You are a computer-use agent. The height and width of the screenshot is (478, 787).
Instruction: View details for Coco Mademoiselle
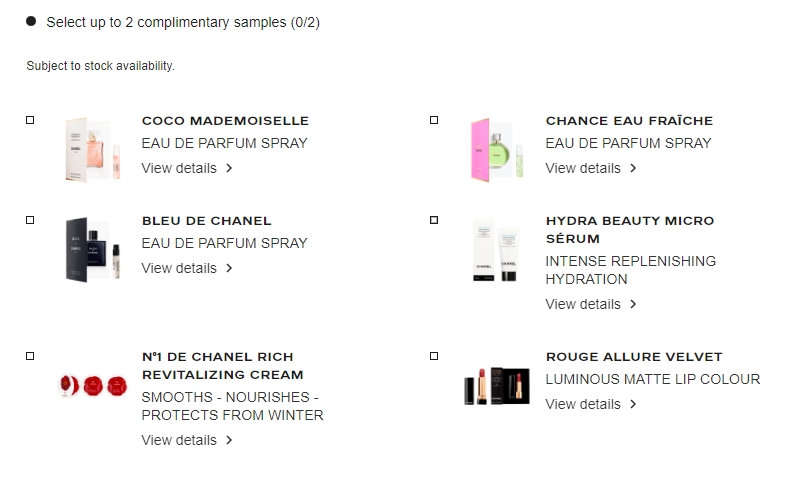tap(187, 168)
